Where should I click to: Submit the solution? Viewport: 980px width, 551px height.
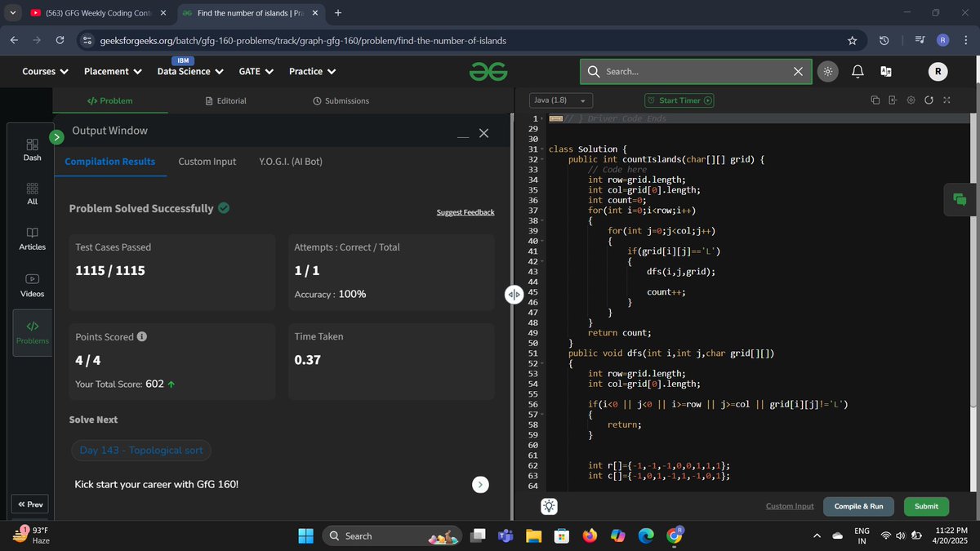tap(926, 506)
